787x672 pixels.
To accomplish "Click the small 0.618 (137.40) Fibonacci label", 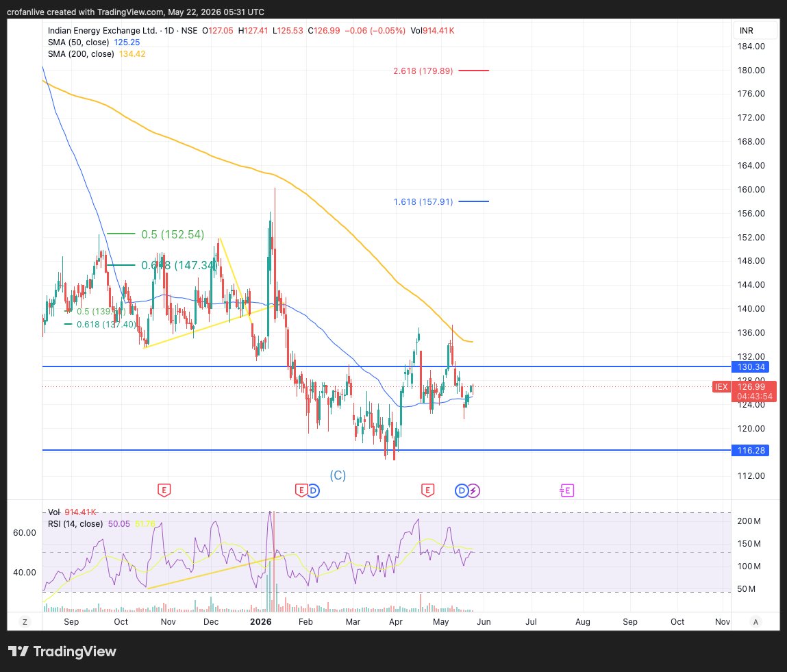I will (x=106, y=324).
